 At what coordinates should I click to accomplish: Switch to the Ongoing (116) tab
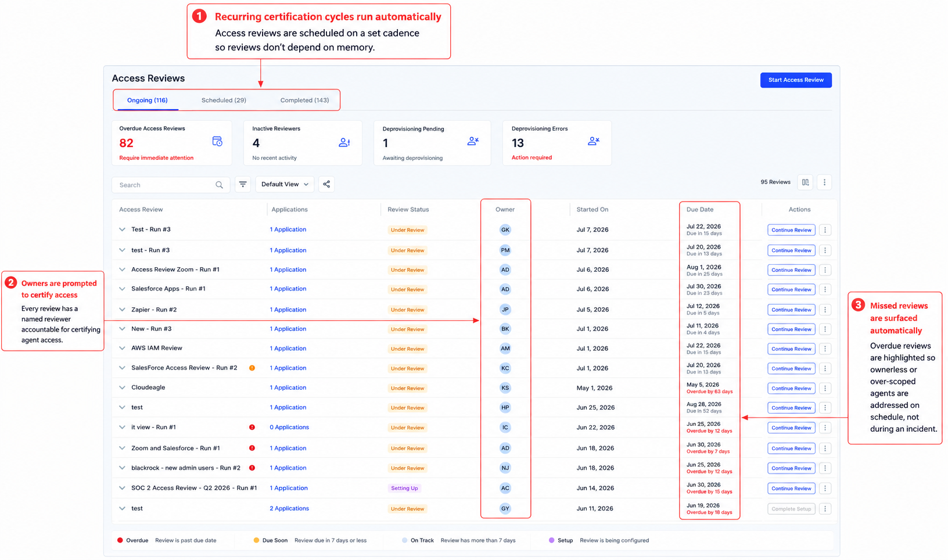[148, 100]
